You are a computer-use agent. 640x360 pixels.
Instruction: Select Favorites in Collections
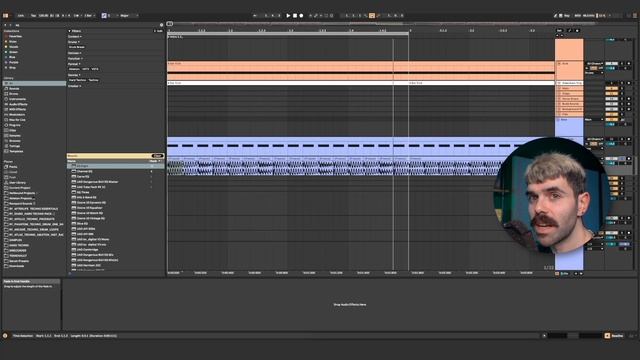16,36
